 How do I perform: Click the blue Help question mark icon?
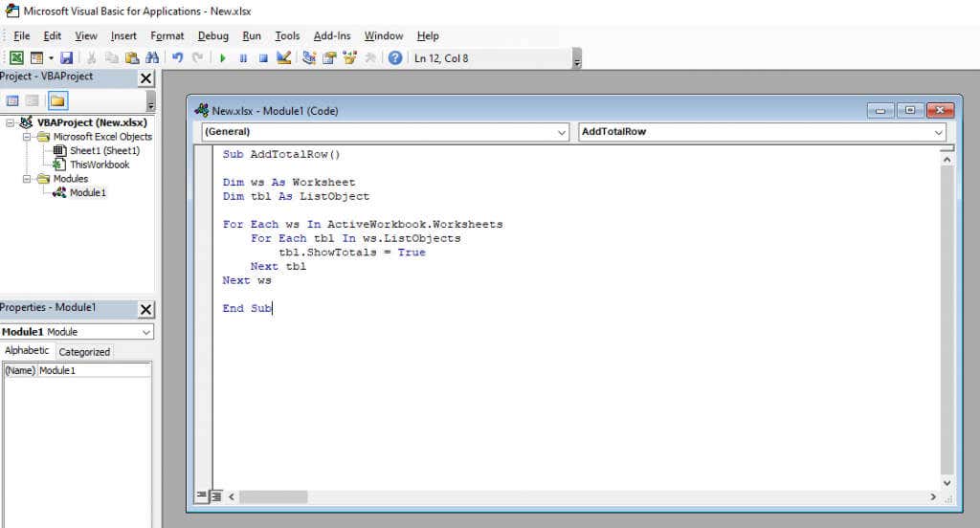395,58
